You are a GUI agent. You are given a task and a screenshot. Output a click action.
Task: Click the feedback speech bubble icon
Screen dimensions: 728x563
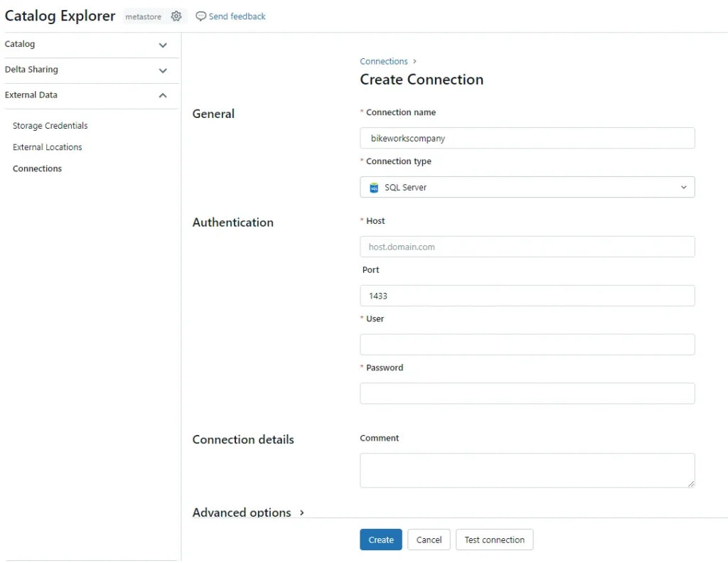(x=200, y=16)
